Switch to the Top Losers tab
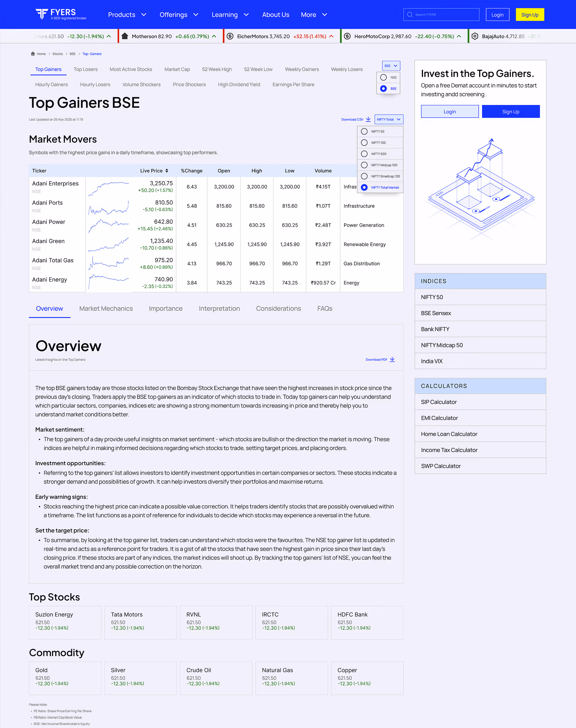The height and width of the screenshot is (728, 576). (85, 69)
